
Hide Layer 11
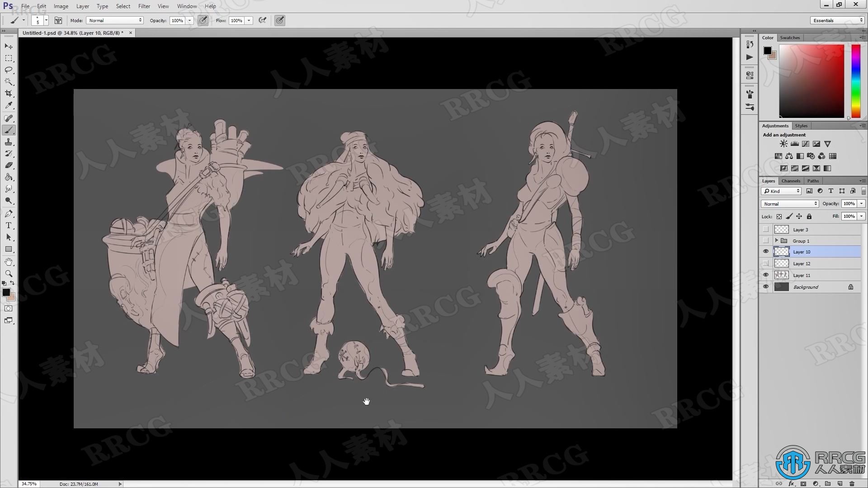[766, 275]
